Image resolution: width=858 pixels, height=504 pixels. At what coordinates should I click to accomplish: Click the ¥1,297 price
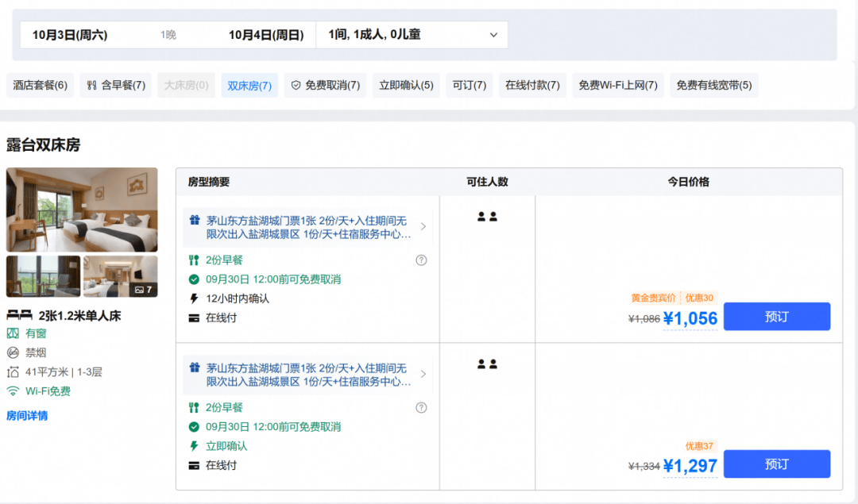(690, 466)
